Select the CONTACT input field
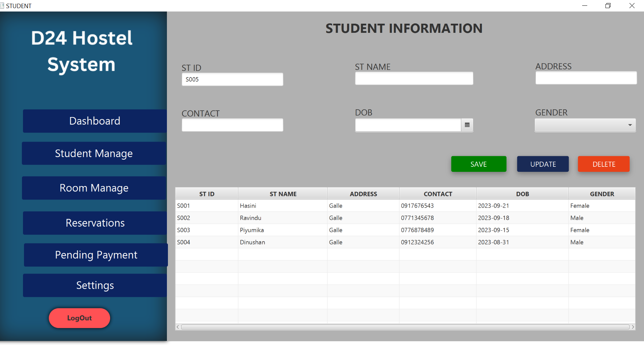Screen dimensions: 644x345 click(232, 125)
